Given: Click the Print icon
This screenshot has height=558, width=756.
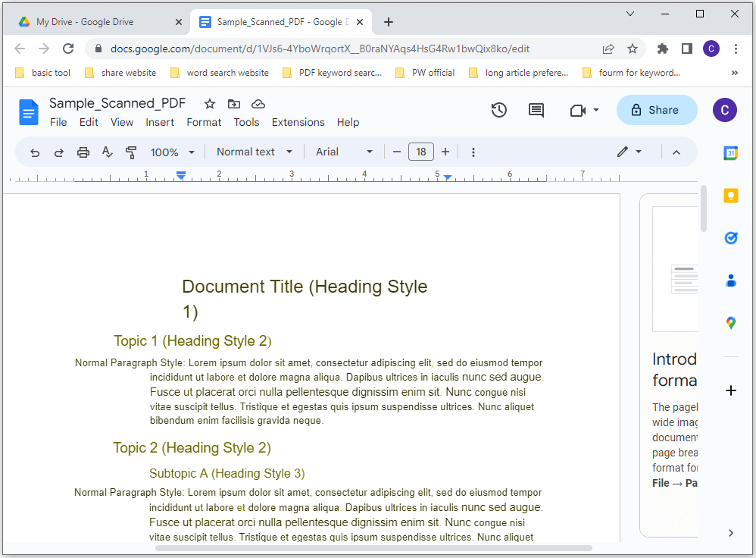Looking at the screenshot, I should click(83, 152).
